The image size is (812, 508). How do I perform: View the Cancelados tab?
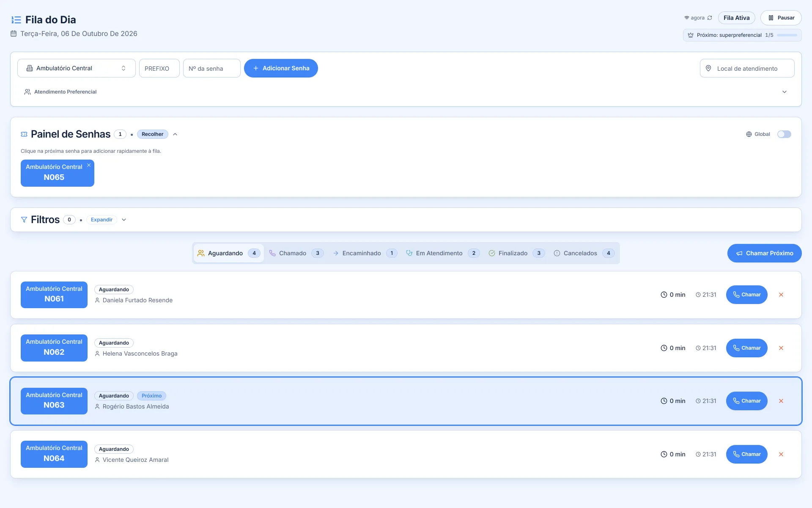(584, 253)
